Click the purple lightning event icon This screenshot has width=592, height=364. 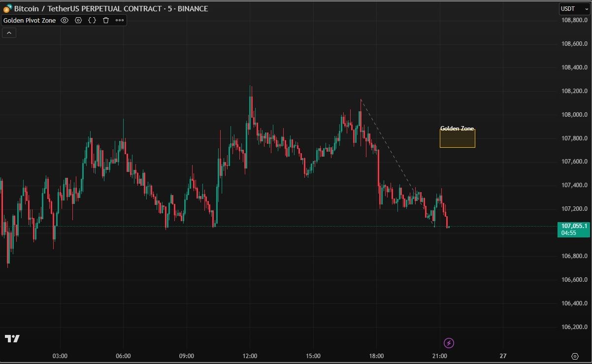pyautogui.click(x=450, y=343)
